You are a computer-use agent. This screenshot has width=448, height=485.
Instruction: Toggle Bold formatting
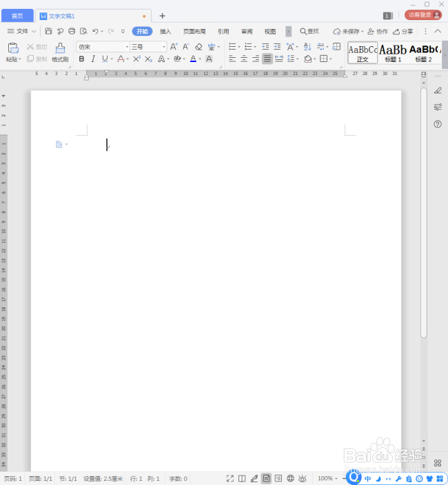point(82,59)
